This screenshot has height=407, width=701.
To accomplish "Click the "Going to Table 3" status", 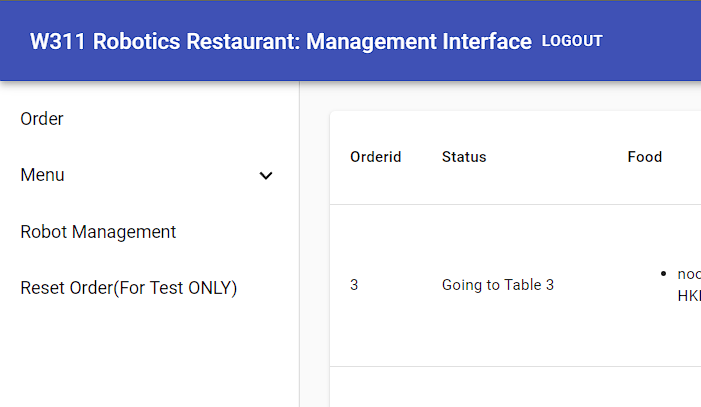I will (x=498, y=285).
